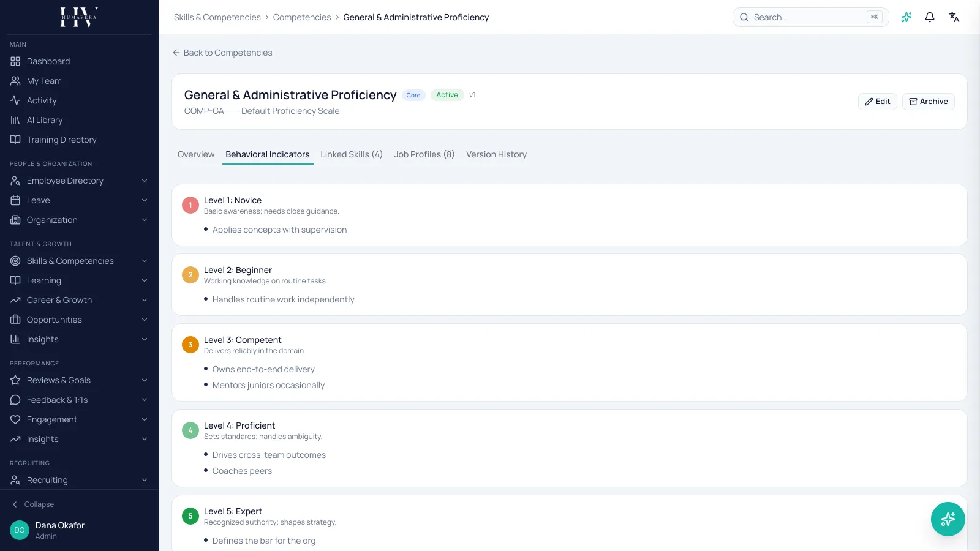Image resolution: width=980 pixels, height=551 pixels.
Task: Expand the Employee Directory chevron
Action: point(145,181)
